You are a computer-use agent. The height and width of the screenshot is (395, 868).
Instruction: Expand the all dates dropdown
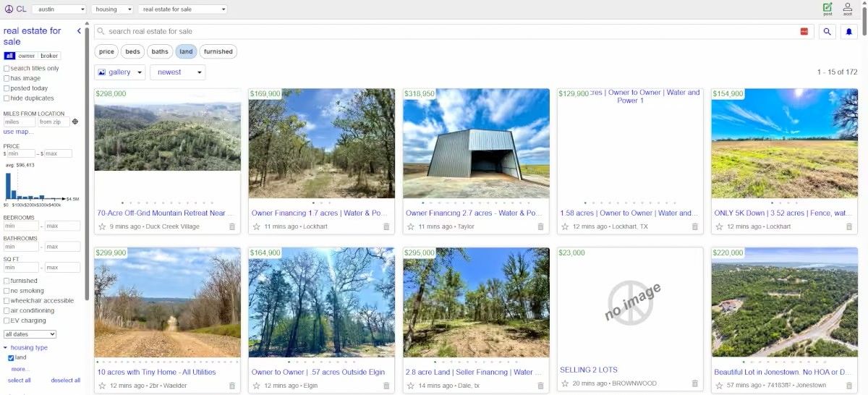click(x=30, y=334)
